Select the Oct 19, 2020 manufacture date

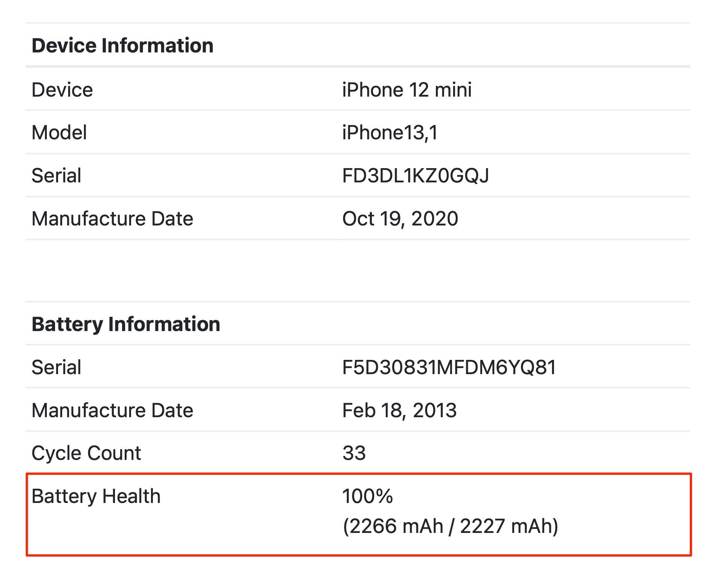point(400,219)
